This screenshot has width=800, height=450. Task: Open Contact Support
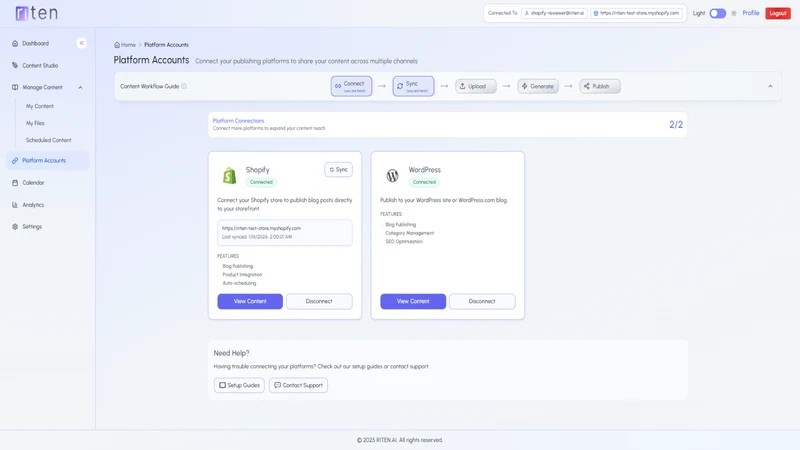pyautogui.click(x=298, y=385)
